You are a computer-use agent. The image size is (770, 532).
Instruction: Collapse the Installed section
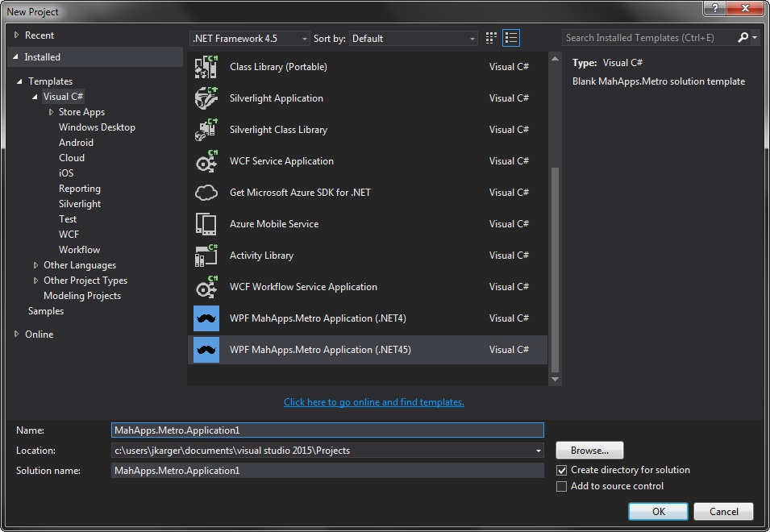click(15, 57)
